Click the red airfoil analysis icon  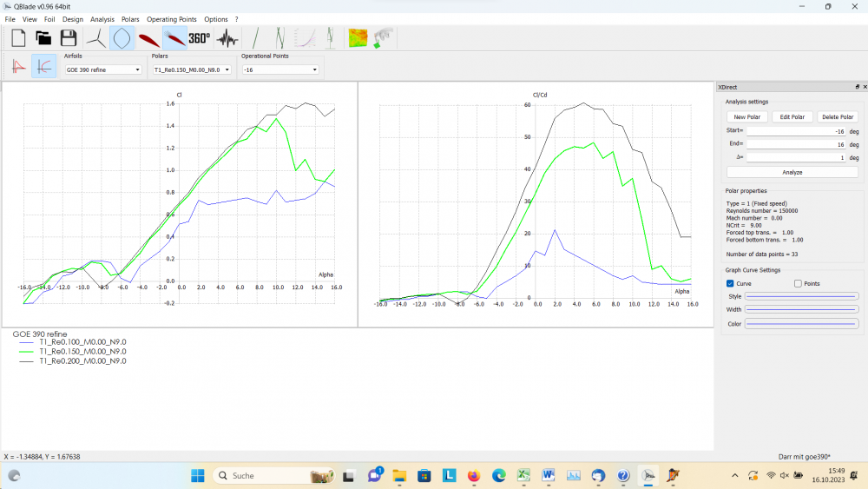coord(148,38)
